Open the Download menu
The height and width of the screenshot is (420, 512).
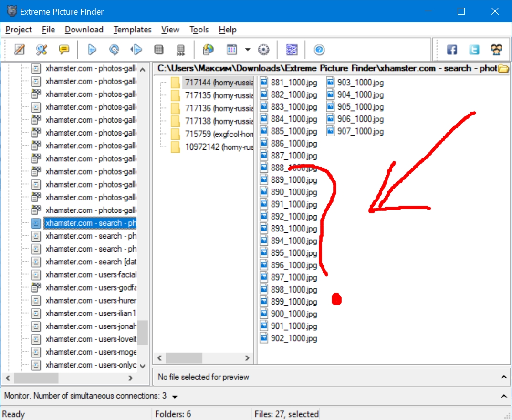click(84, 30)
